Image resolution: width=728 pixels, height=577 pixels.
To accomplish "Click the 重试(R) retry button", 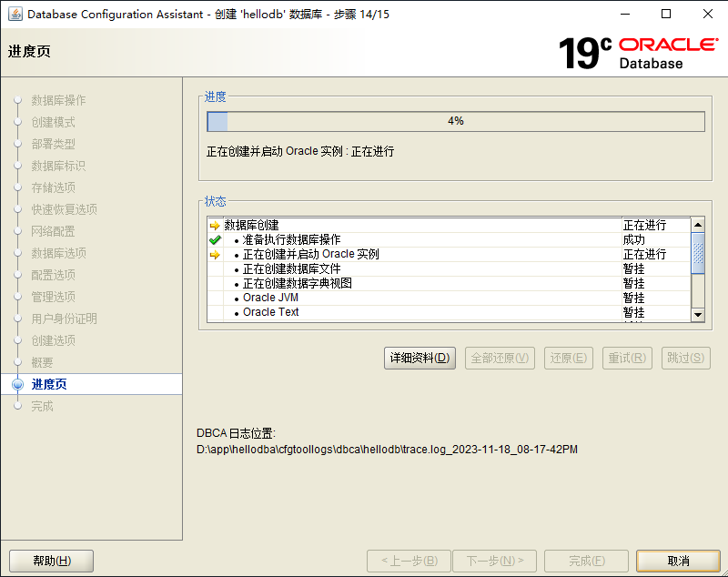I will pyautogui.click(x=627, y=358).
